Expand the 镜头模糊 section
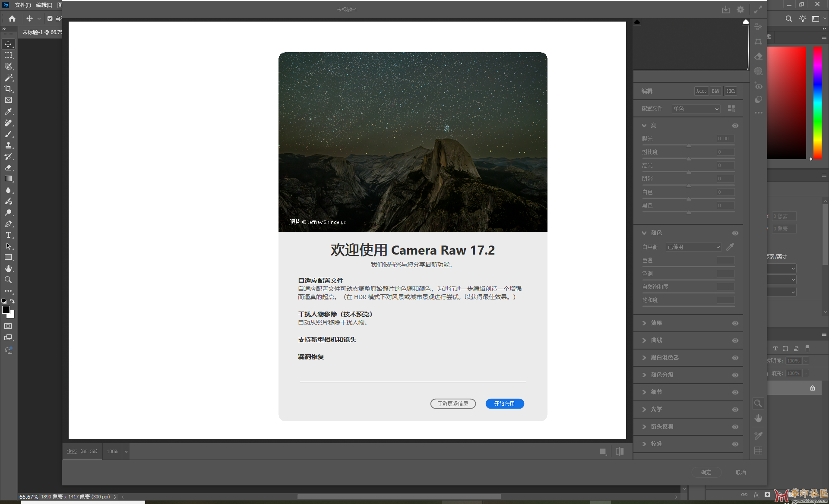The height and width of the screenshot is (504, 829). pyautogui.click(x=644, y=427)
